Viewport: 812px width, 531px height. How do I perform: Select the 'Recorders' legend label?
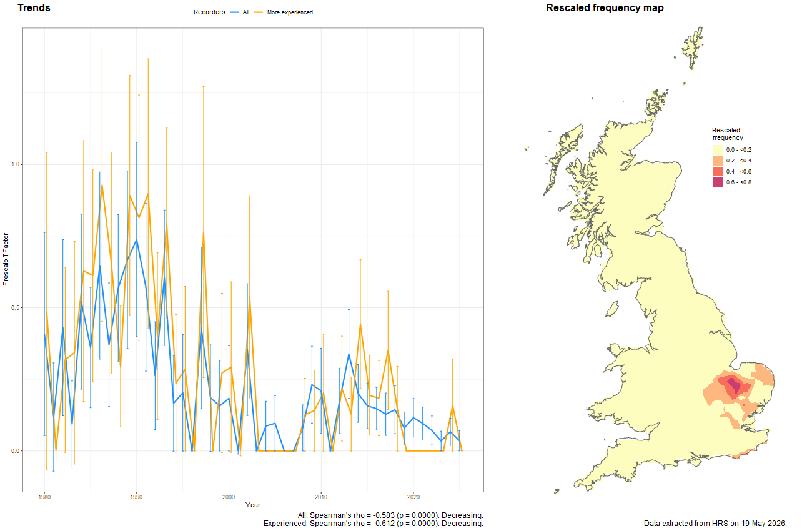point(209,12)
